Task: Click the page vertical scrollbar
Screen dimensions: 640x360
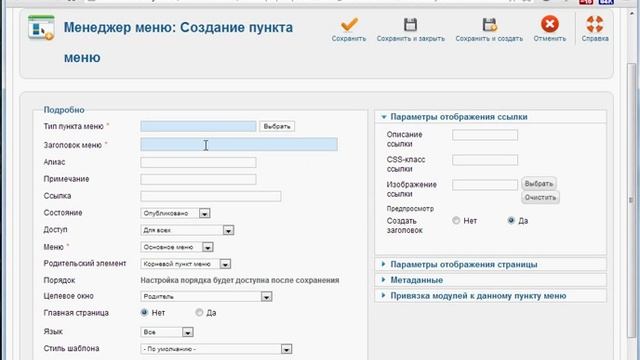Action: pos(631,200)
